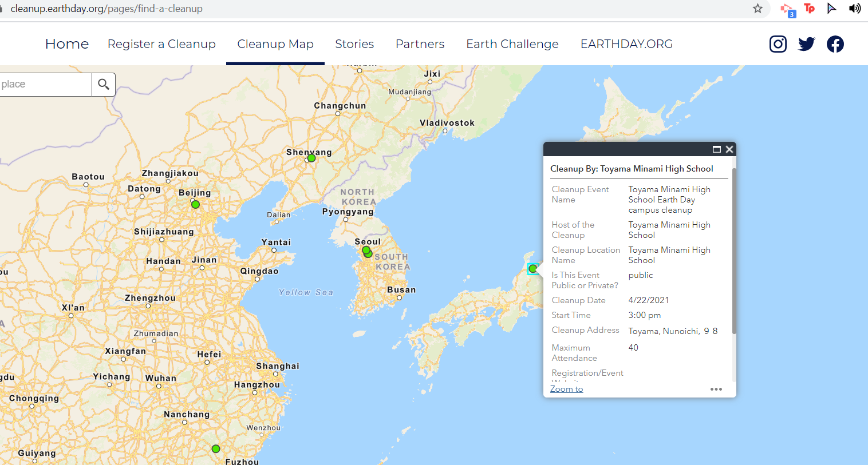Open the Facebook page icon

(835, 44)
